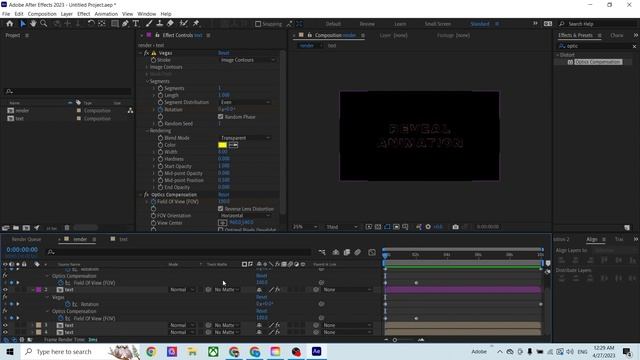Image resolution: width=640 pixels, height=360 pixels.
Task: Open Google Chrome from the taskbar
Action: (151, 351)
